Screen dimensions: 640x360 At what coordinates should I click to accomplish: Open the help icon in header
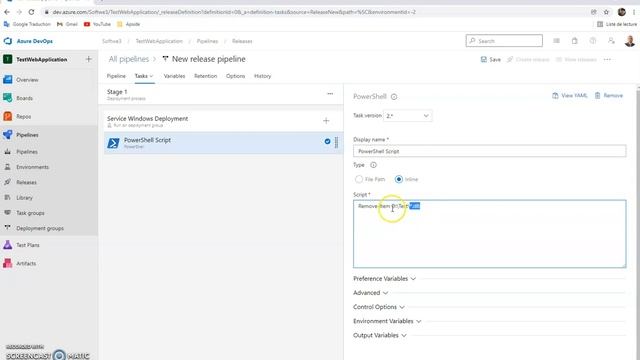click(x=593, y=41)
